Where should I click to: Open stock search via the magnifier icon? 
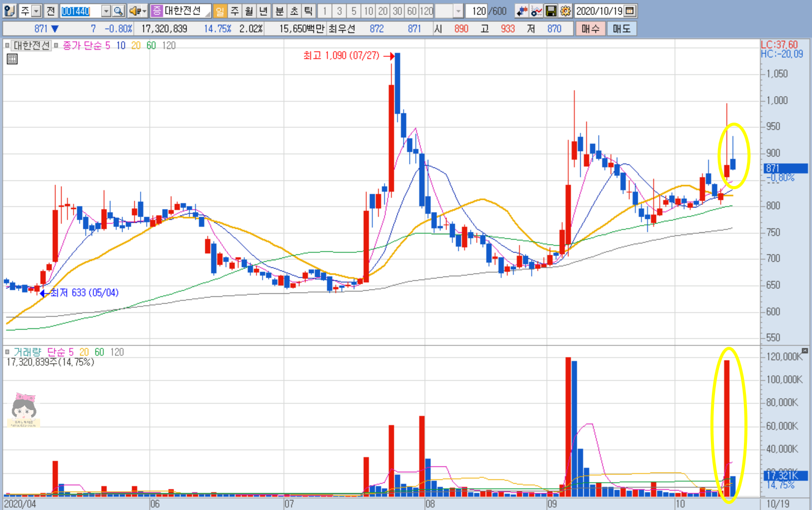pyautogui.click(x=118, y=11)
